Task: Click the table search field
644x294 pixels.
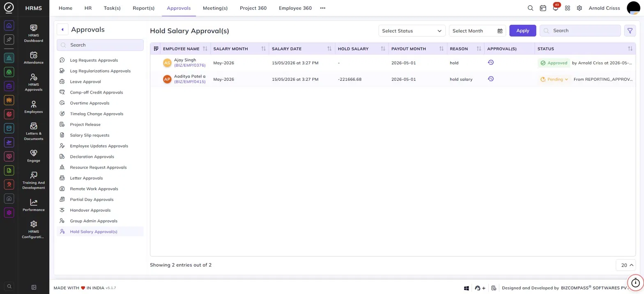Action: (580, 31)
